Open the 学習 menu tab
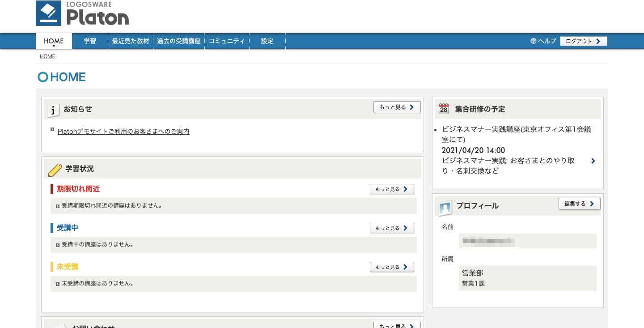This screenshot has width=644, height=328. coord(90,41)
